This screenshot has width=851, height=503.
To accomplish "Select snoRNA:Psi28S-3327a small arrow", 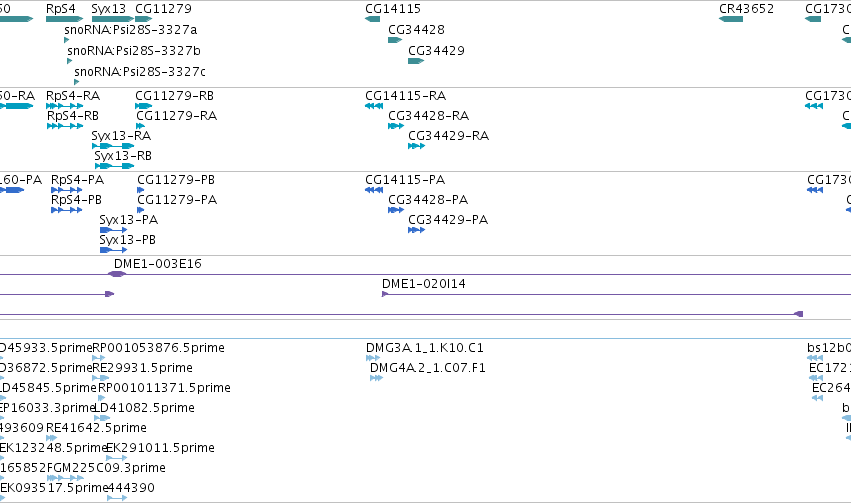I will coord(67,40).
